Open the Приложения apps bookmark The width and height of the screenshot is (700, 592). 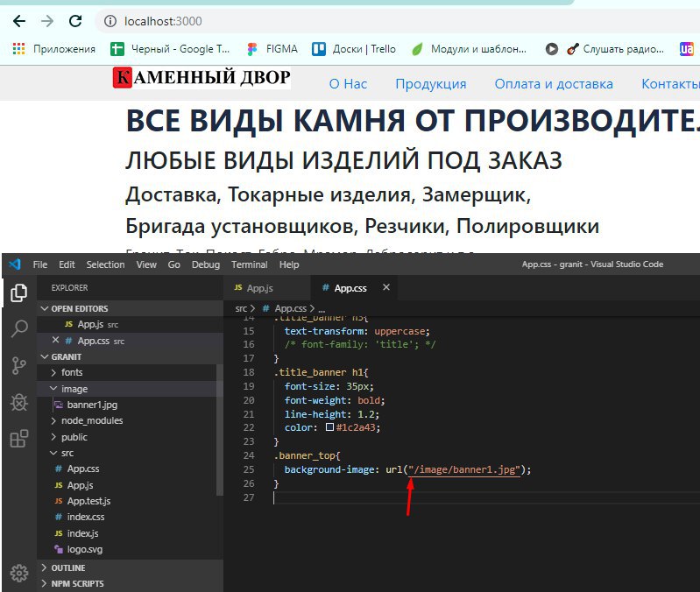click(54, 49)
